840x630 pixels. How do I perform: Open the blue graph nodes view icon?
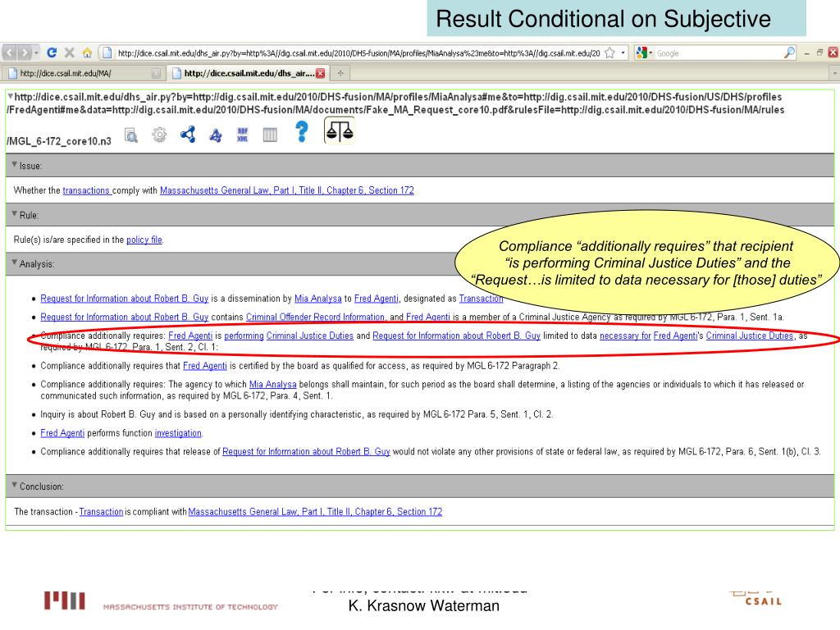[x=188, y=134]
